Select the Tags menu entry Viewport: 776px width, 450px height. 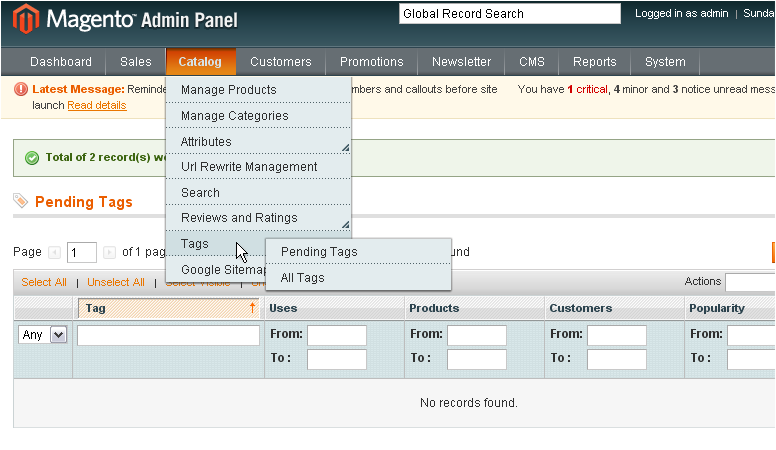pos(216,244)
